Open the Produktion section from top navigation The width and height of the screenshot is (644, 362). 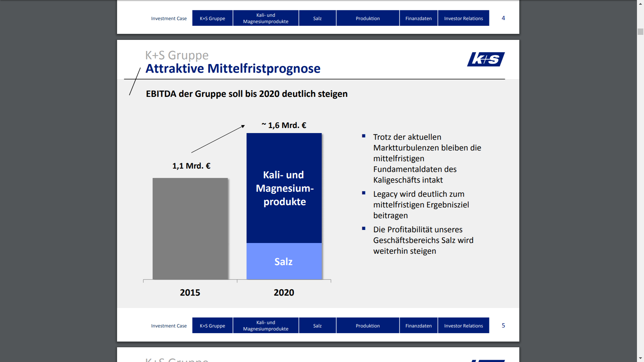[x=368, y=18]
